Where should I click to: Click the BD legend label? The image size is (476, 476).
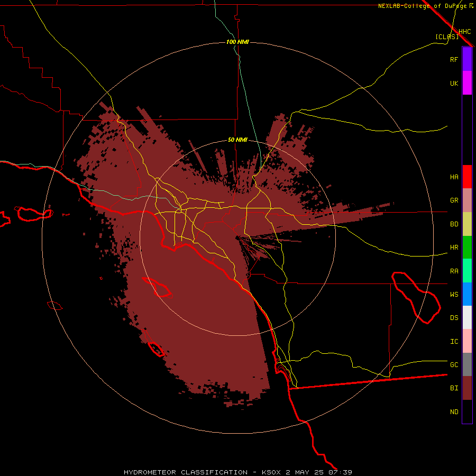coord(454,224)
